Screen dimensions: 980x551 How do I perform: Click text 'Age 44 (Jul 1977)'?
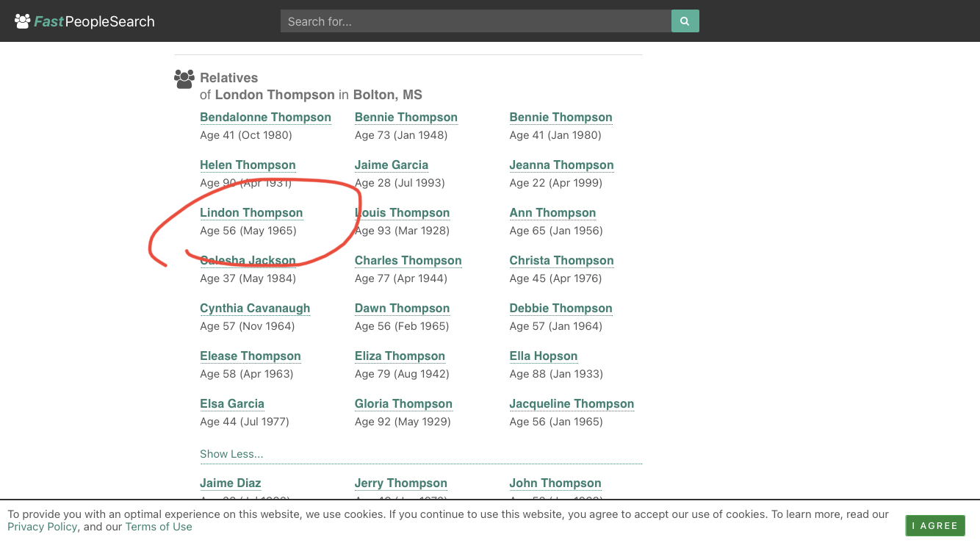(245, 422)
